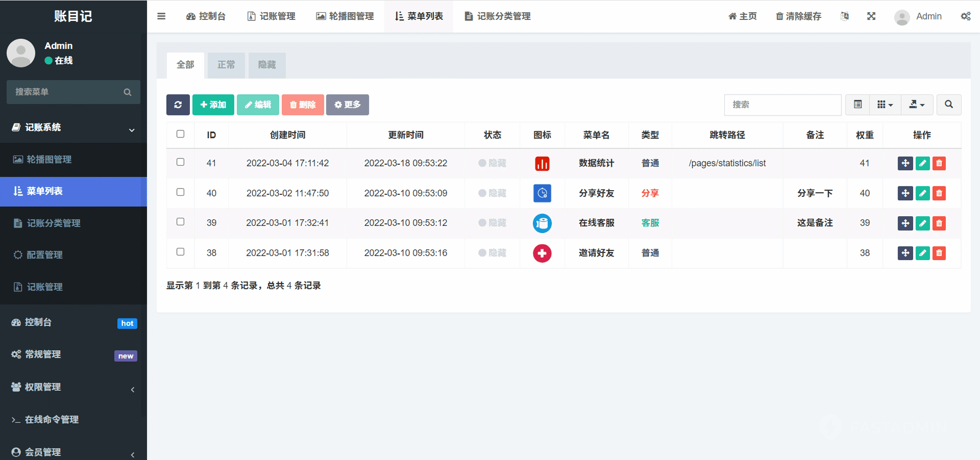
Task: Switch to the 隐藏 filter tab
Action: click(266, 65)
